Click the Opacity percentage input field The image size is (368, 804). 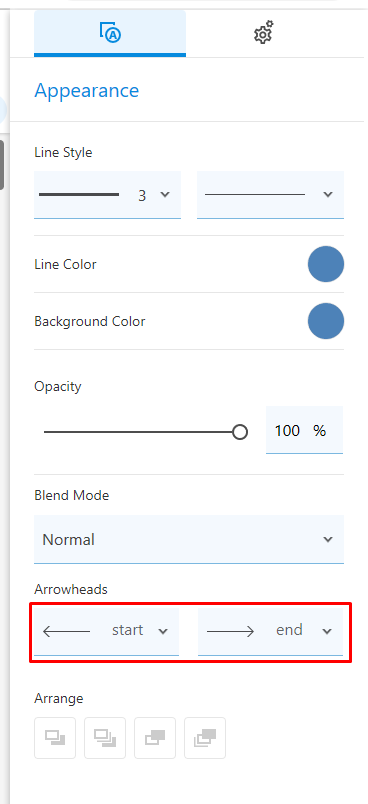coord(304,430)
